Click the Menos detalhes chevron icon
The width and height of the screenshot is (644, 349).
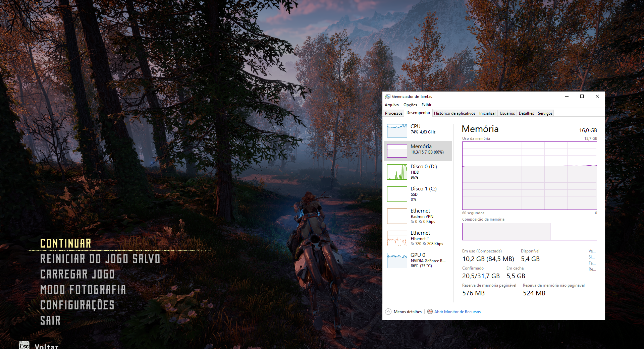pos(388,311)
